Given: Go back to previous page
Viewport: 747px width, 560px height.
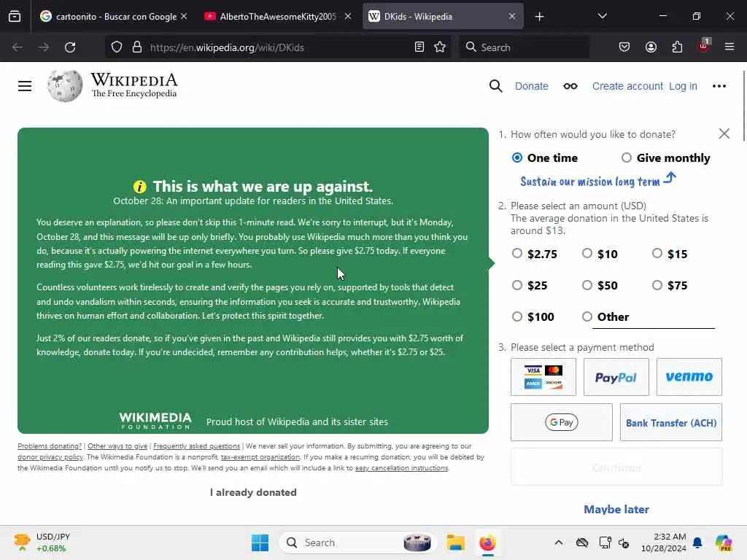Looking at the screenshot, I should [x=18, y=47].
